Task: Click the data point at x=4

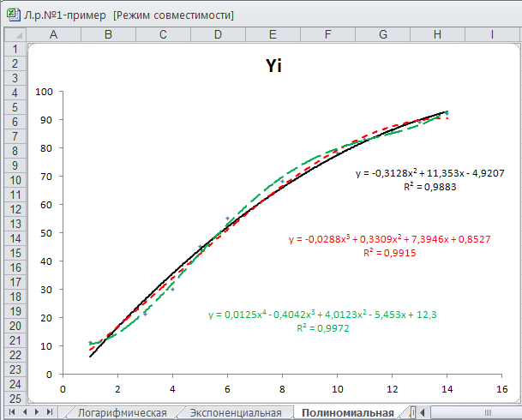Action: click(172, 290)
